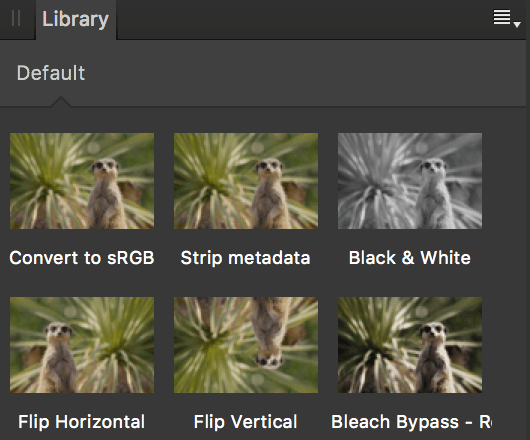Apply the Strip metadata macro thumbnail

pos(246,181)
